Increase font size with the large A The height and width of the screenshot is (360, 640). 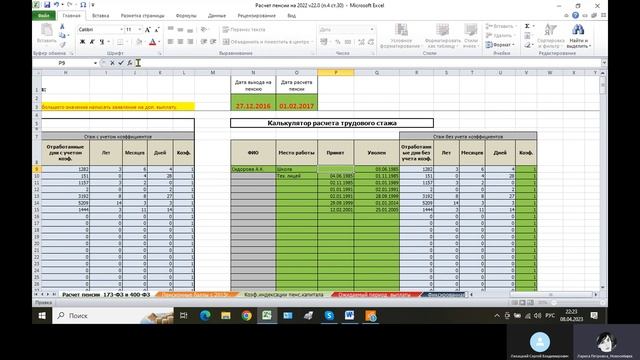pyautogui.click(x=148, y=29)
